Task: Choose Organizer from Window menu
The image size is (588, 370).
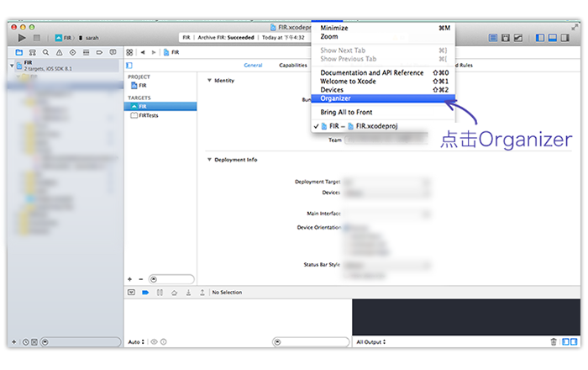Action: pyautogui.click(x=383, y=98)
